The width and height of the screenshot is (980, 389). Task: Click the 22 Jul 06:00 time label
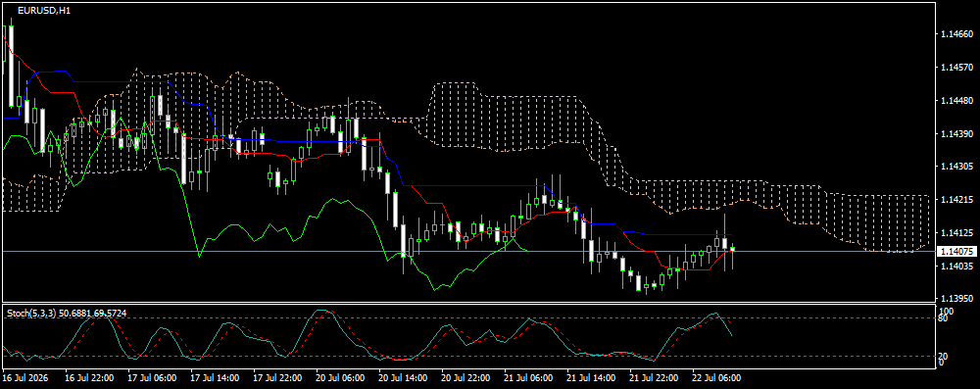click(717, 378)
